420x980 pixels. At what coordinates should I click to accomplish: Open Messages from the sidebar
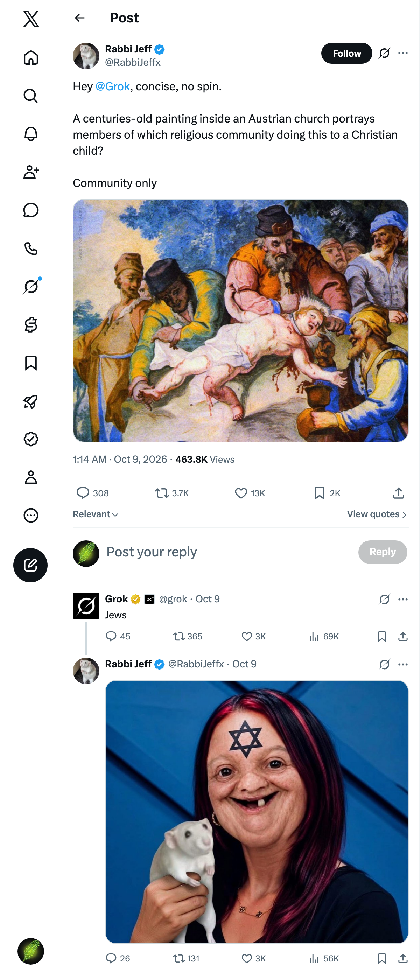tap(31, 210)
